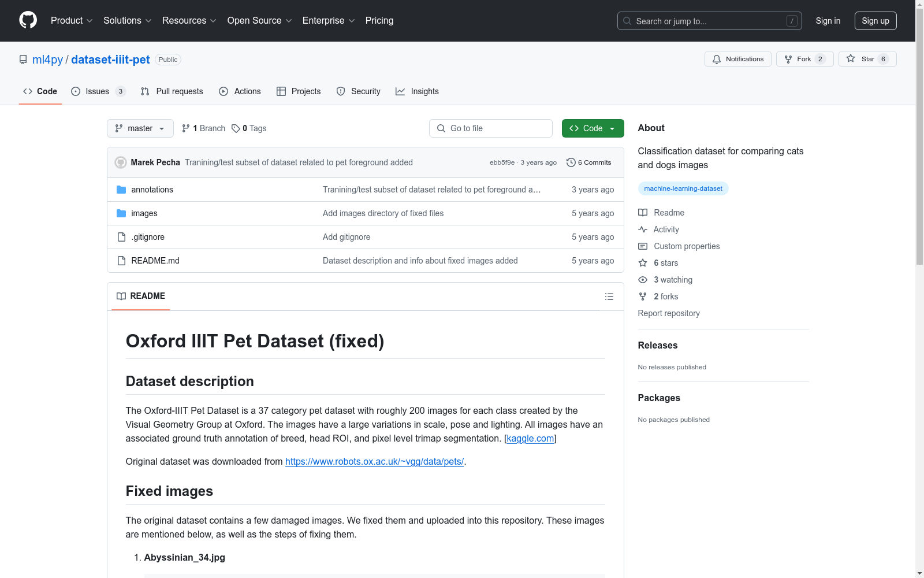Screen dimensions: 924x578
Task: Expand the Enterprise menu
Action: (x=329, y=21)
